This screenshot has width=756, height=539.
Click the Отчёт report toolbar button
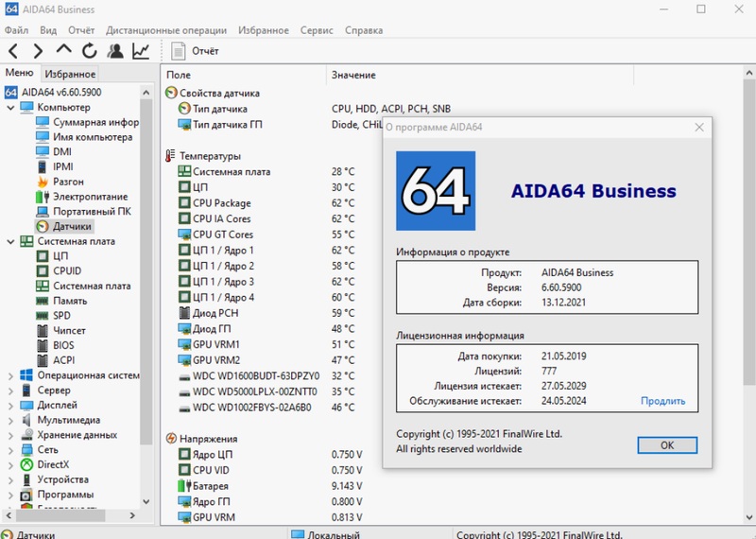point(195,51)
